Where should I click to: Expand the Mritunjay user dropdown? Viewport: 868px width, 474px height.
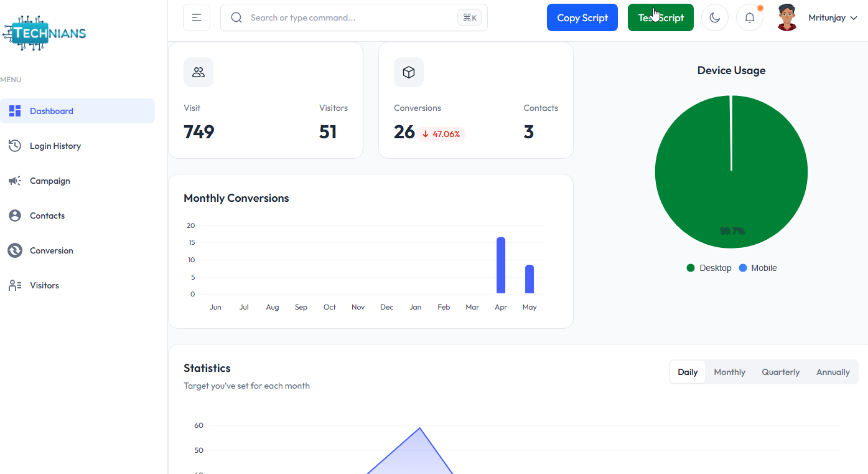point(833,18)
